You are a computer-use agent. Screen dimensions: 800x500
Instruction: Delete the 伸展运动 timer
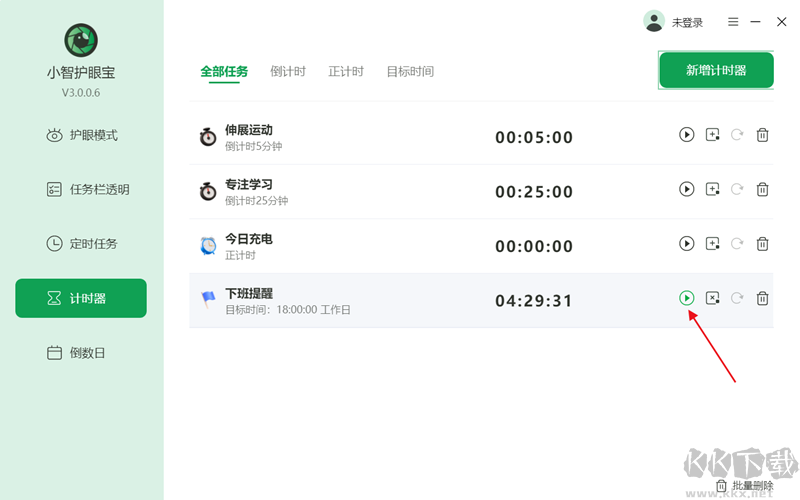tap(762, 135)
